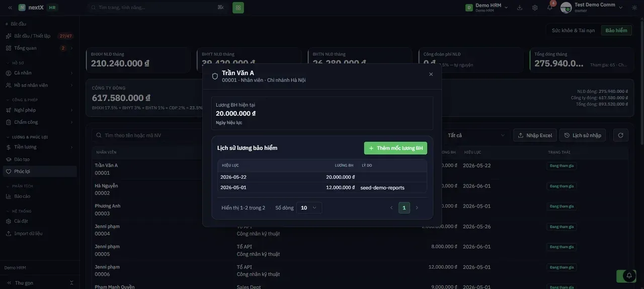Open the green apps grid icon
This screenshot has width=644, height=289.
(238, 8)
